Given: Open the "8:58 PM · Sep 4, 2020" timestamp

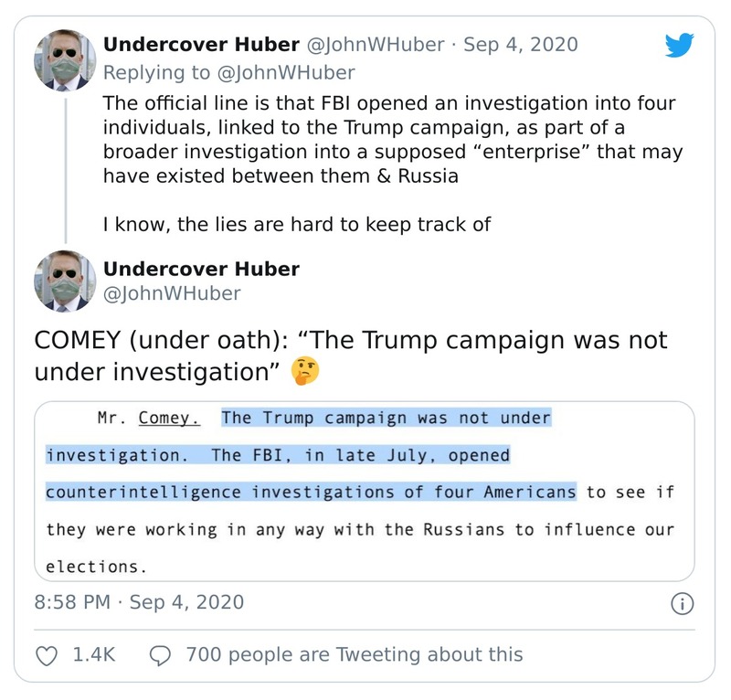Looking at the screenshot, I should 139,602.
